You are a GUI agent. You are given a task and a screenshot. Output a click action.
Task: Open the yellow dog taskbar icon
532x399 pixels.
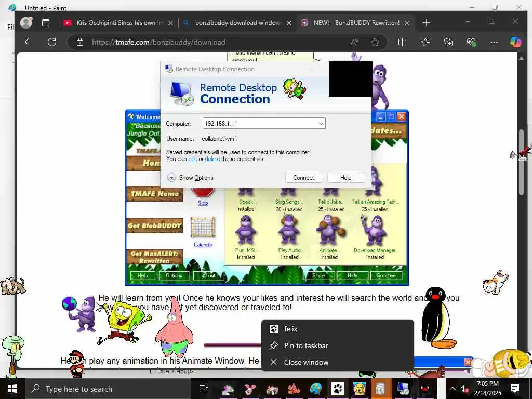click(360, 389)
